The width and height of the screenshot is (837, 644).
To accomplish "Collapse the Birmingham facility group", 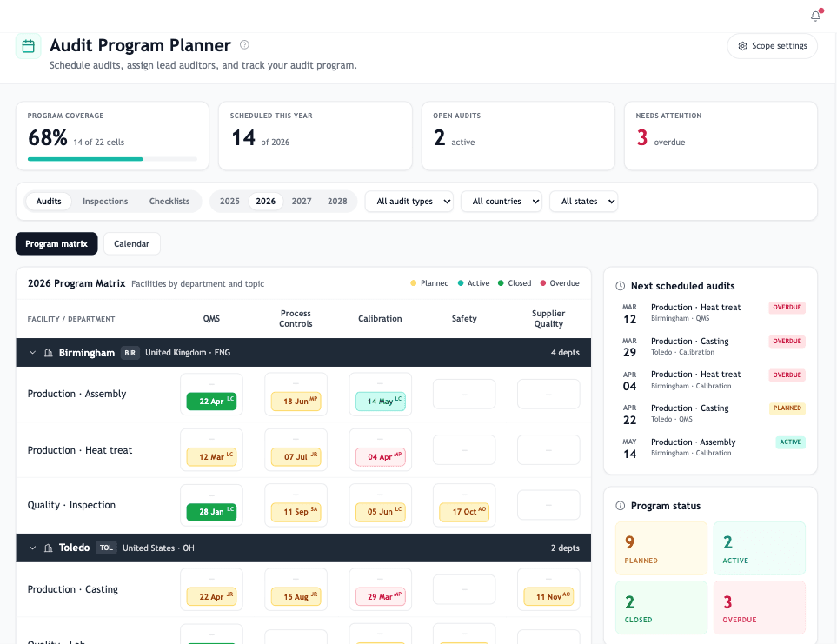I will 32,353.
